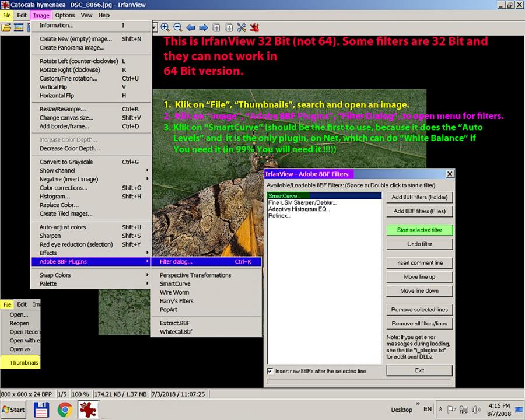This screenshot has width=525, height=420.
Task: Expand Negative (invert image) submenu
Action: tap(91, 180)
